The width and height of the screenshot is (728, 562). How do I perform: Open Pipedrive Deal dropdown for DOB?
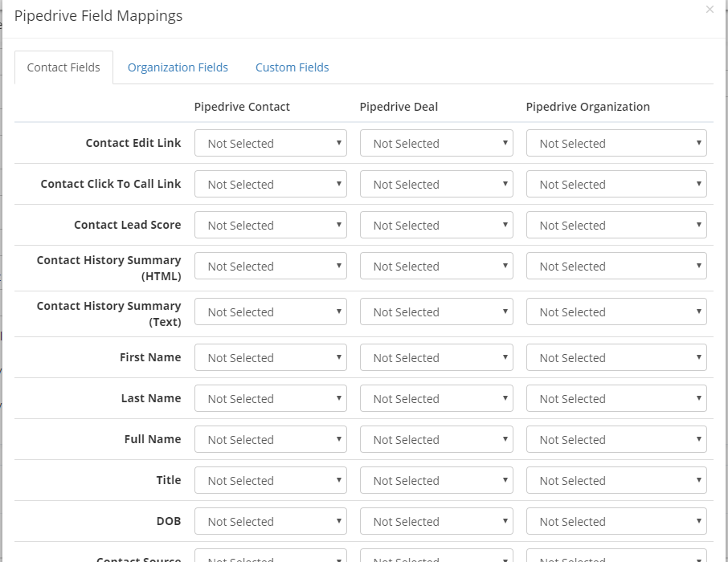(436, 521)
